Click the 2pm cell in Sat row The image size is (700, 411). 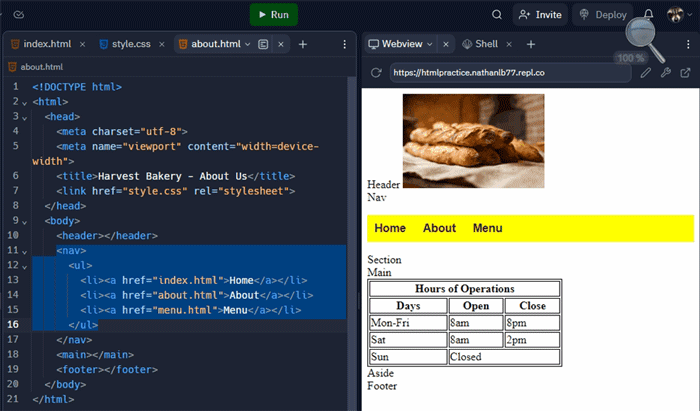532,340
